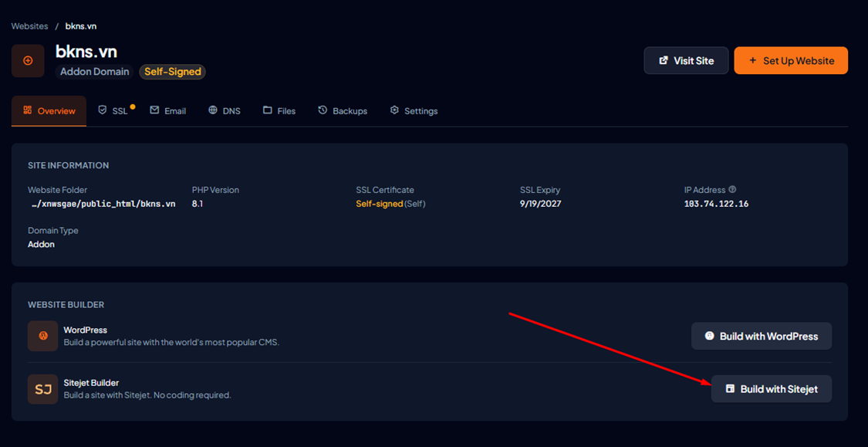Viewport: 868px width, 447px height.
Task: Click the Self-Signed badge near title
Action: [173, 72]
